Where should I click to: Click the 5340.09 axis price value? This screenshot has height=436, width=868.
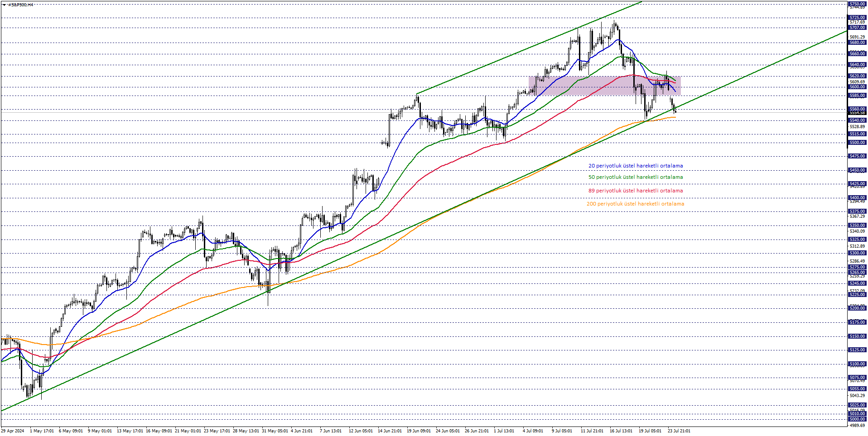click(857, 231)
